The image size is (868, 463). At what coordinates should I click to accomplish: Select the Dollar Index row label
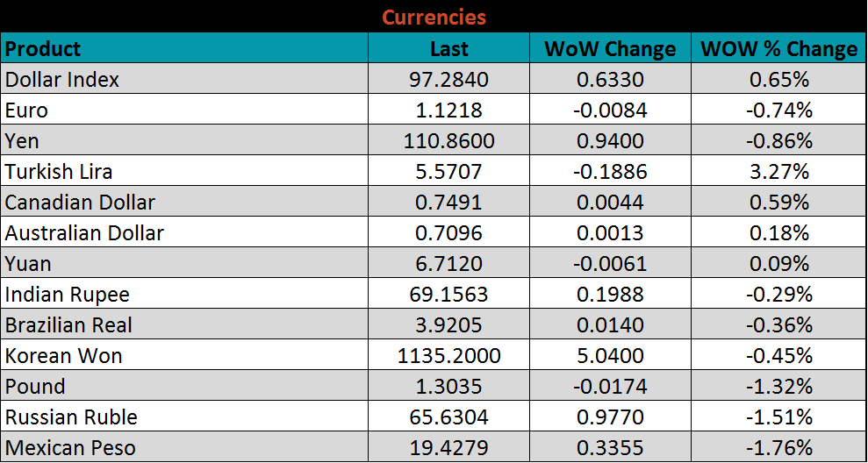coord(62,80)
